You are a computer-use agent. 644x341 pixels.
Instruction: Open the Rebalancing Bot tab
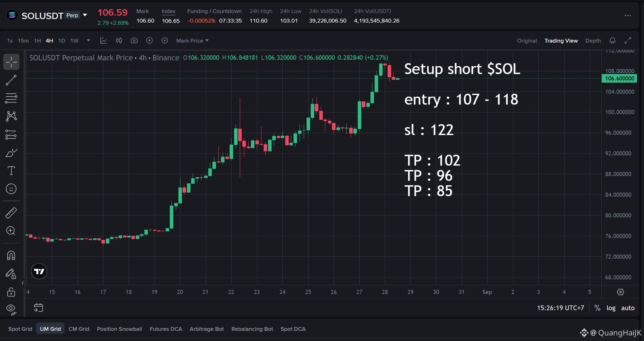[x=252, y=329]
